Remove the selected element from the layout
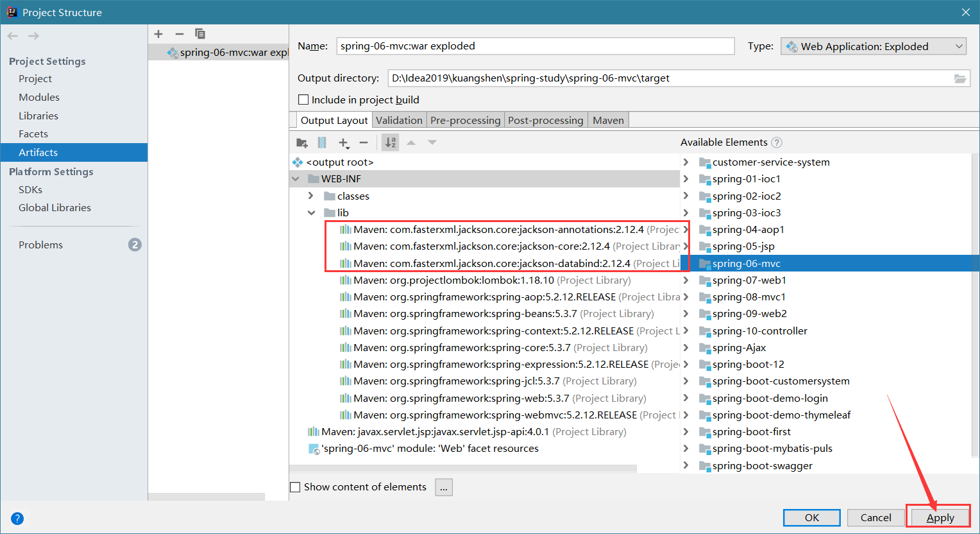 click(362, 142)
